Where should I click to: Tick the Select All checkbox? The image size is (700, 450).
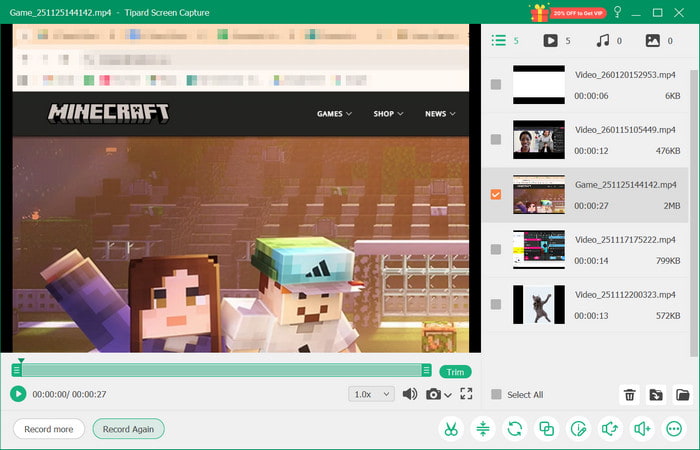tap(496, 395)
